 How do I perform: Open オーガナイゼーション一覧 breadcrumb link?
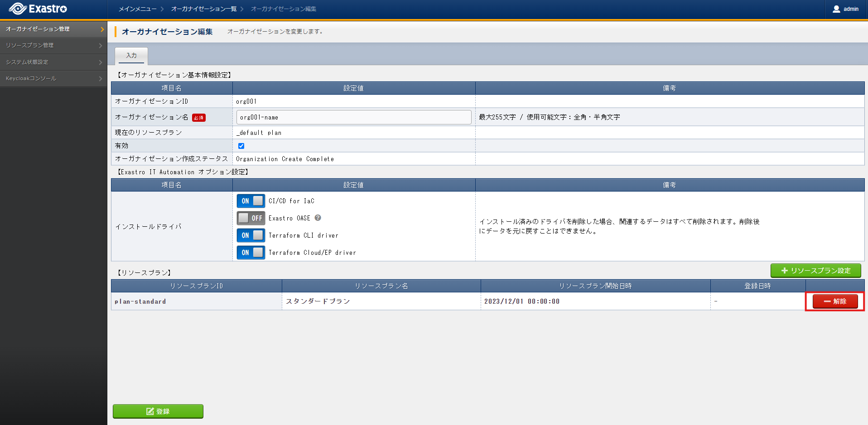coord(203,9)
